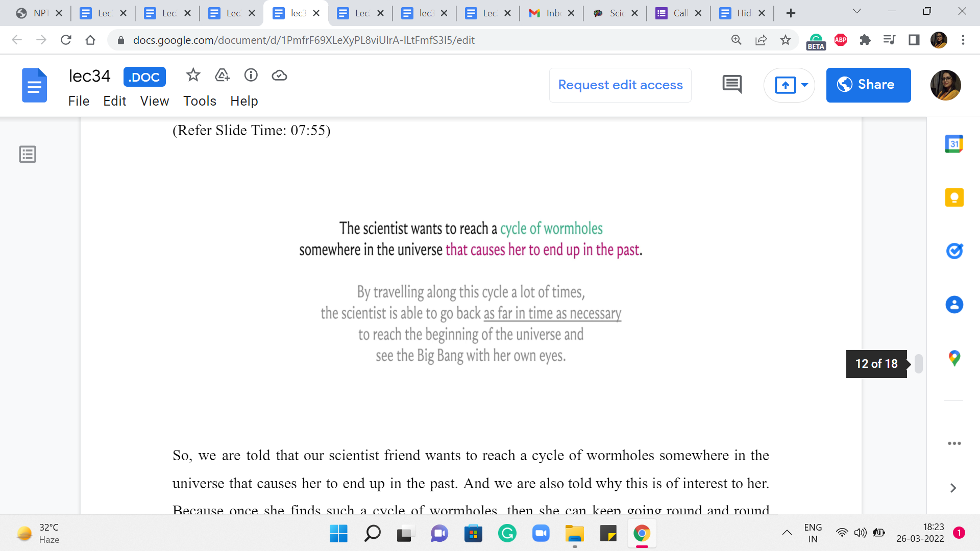
Task: Open the document details info icon
Action: click(251, 76)
